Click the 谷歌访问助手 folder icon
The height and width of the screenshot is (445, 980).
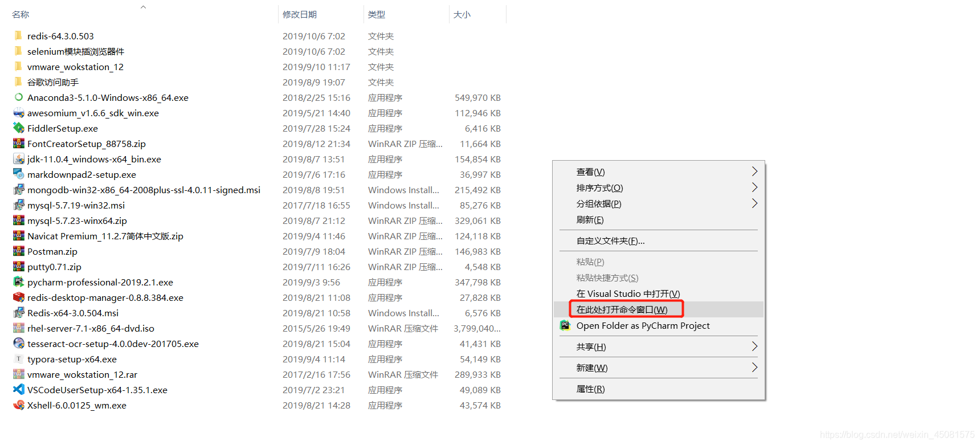point(18,81)
